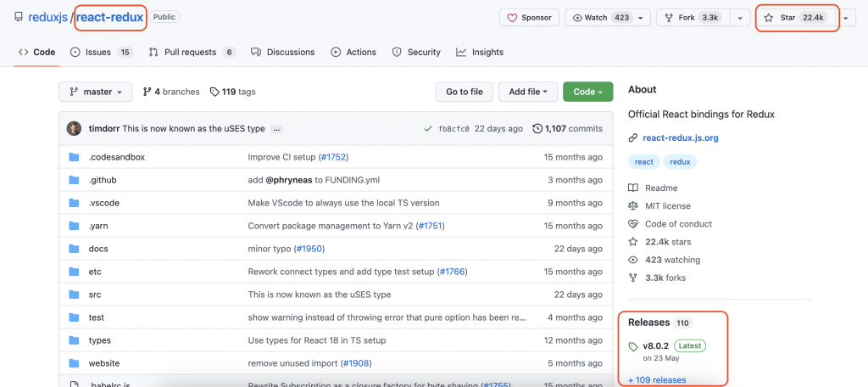Click the heart Sponsor button
Screen dimensions: 868x387
529,18
